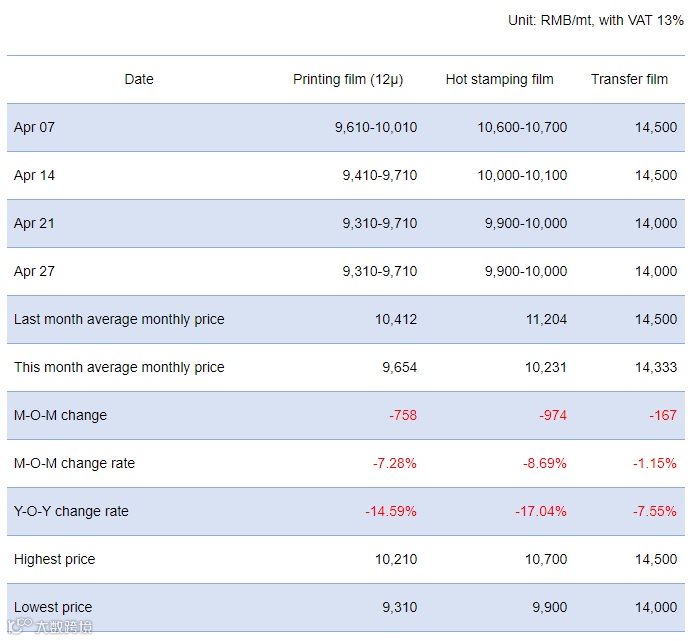Screen dimensions: 700x641
Task: Select the 10,600-10,700 hot stamping price cell
Action: pos(522,127)
